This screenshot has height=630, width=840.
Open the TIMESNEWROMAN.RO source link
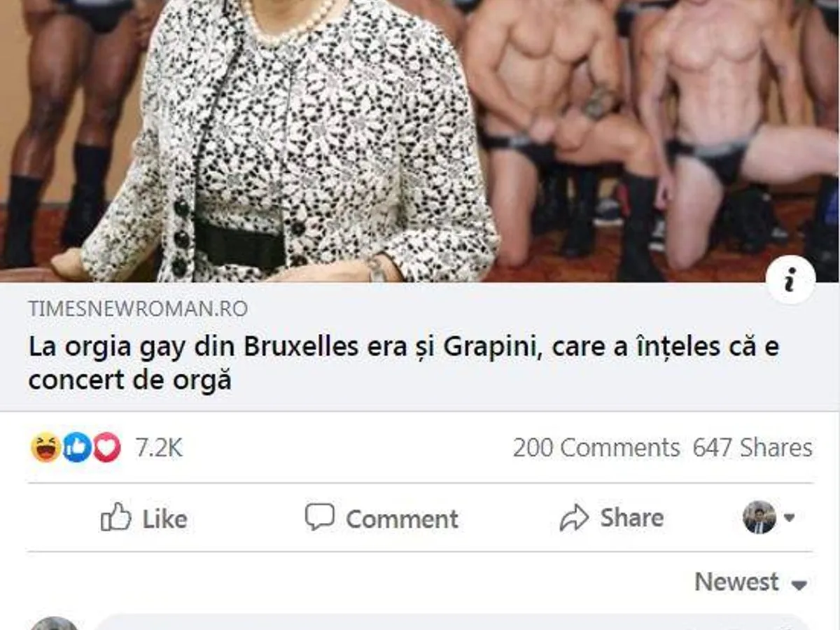(x=138, y=309)
